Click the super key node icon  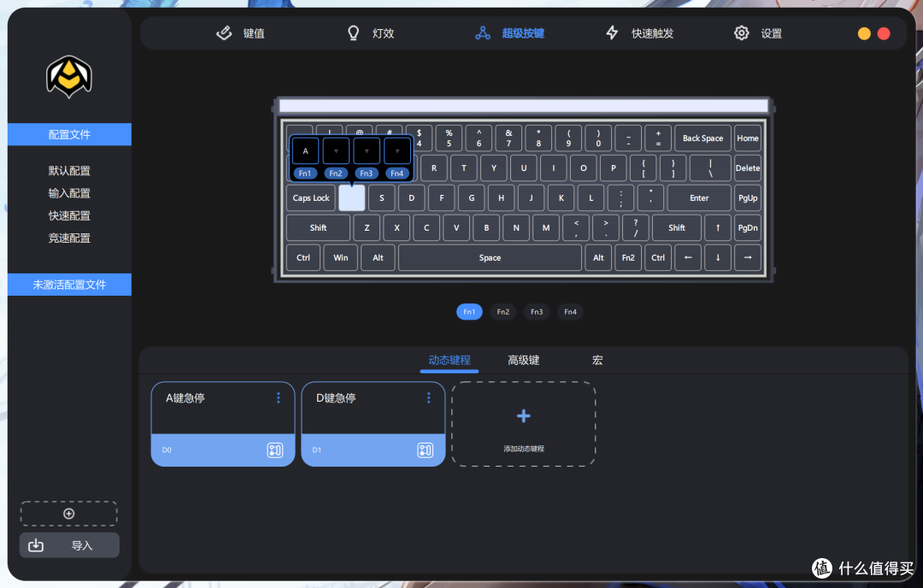pos(483,33)
